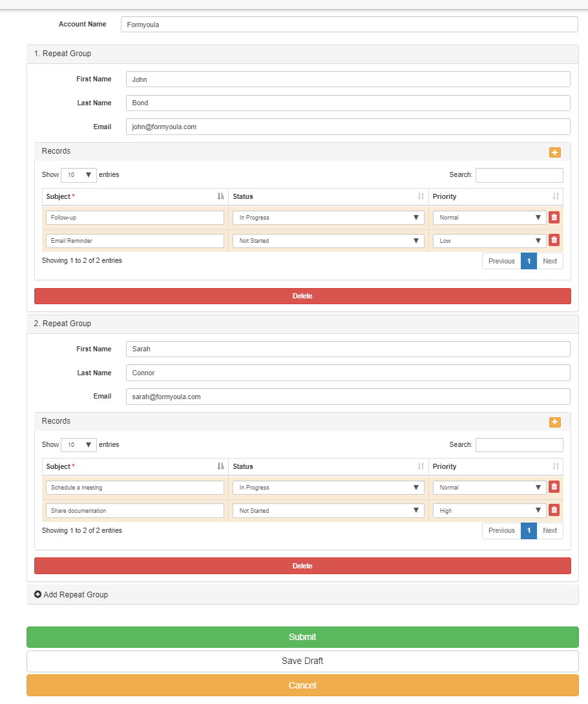This screenshot has height=704, width=588.
Task: Cancel the form
Action: click(x=302, y=685)
